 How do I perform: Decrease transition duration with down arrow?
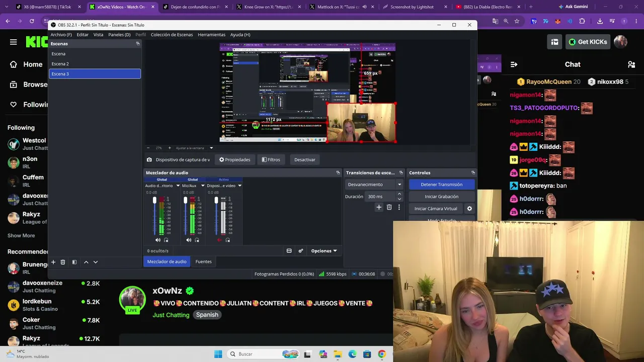(399, 199)
